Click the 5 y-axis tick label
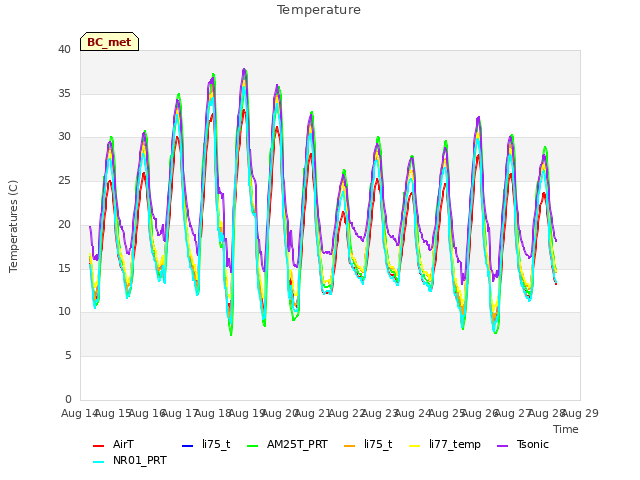The image size is (640, 480). (x=68, y=356)
